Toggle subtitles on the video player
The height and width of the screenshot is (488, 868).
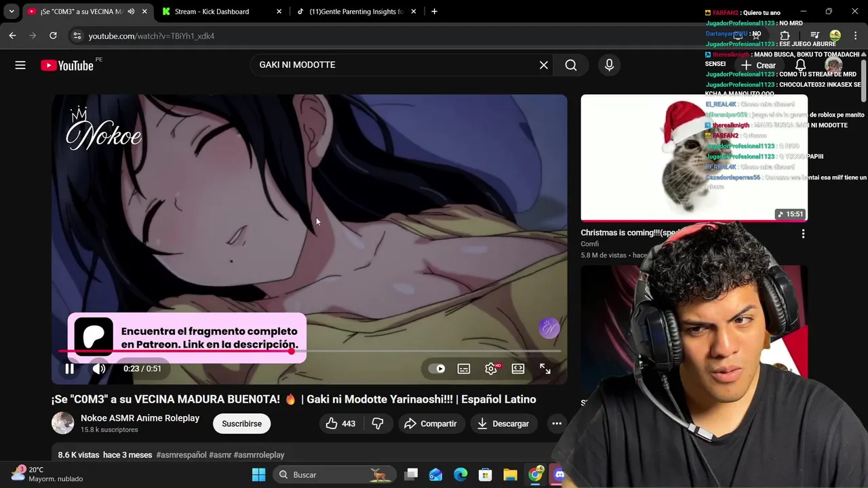[x=464, y=369]
